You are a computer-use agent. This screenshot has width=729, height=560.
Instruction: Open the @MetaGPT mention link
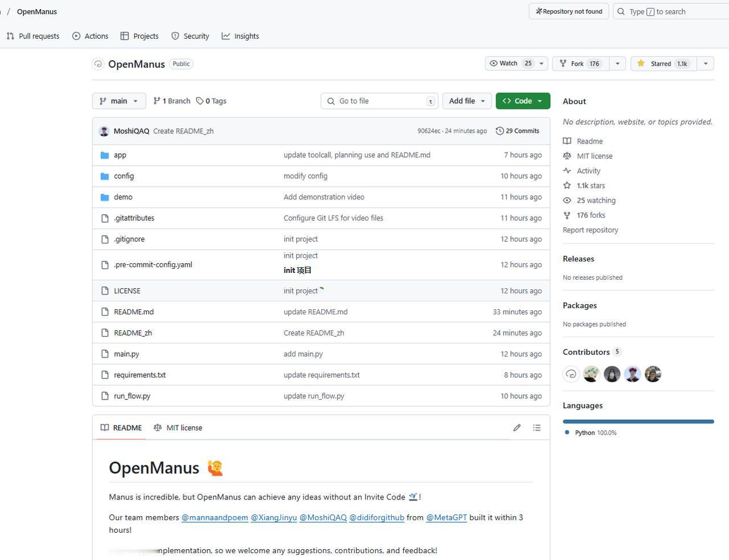(447, 518)
